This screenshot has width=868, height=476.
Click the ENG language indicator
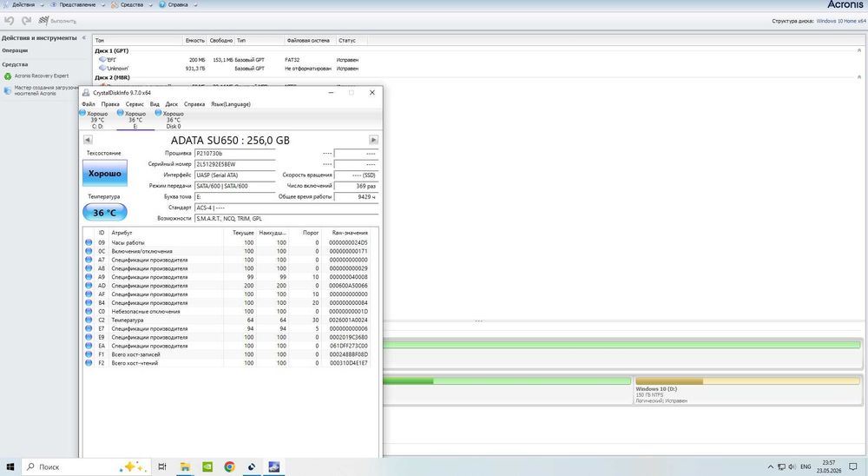point(806,466)
